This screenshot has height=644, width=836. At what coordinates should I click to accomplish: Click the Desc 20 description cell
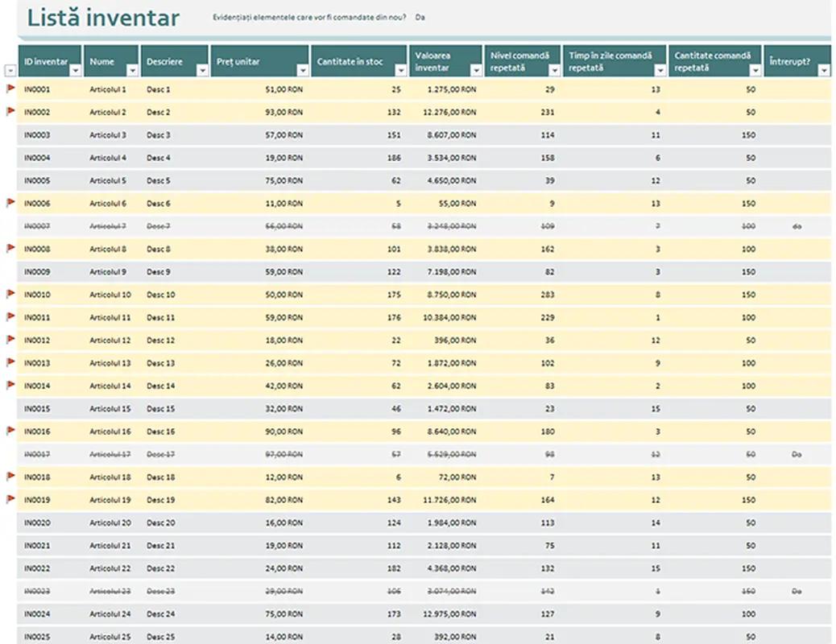pyautogui.click(x=159, y=522)
